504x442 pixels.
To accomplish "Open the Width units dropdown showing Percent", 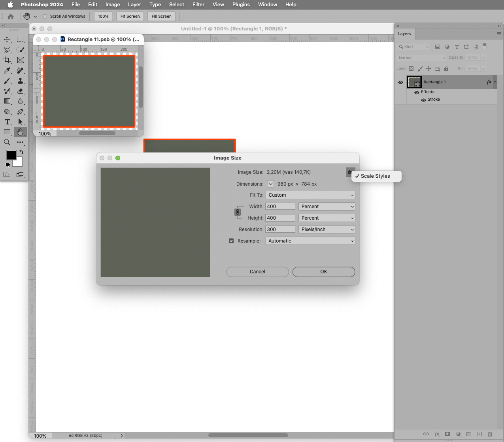I will pos(327,206).
